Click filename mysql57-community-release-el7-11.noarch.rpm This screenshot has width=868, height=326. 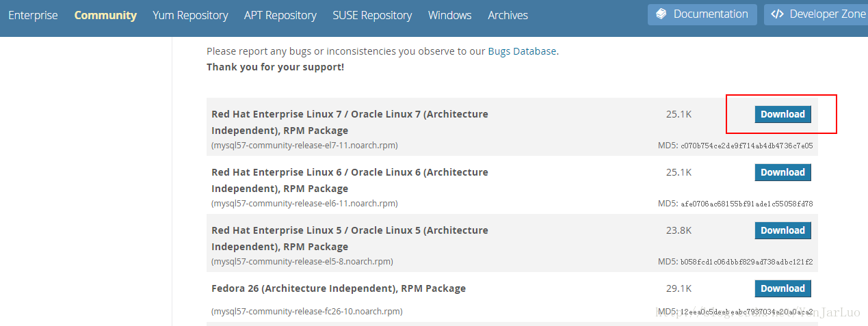(x=304, y=146)
